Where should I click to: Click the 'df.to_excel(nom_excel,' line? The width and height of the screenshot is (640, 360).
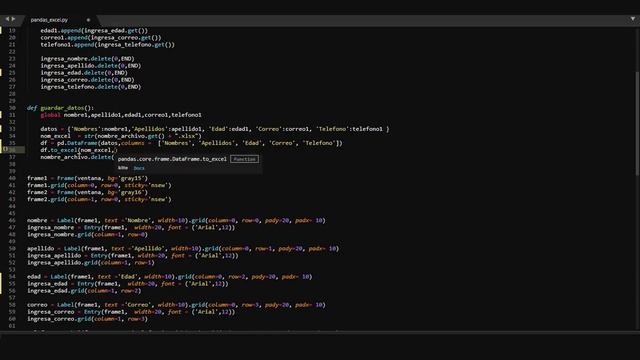[x=78, y=150]
